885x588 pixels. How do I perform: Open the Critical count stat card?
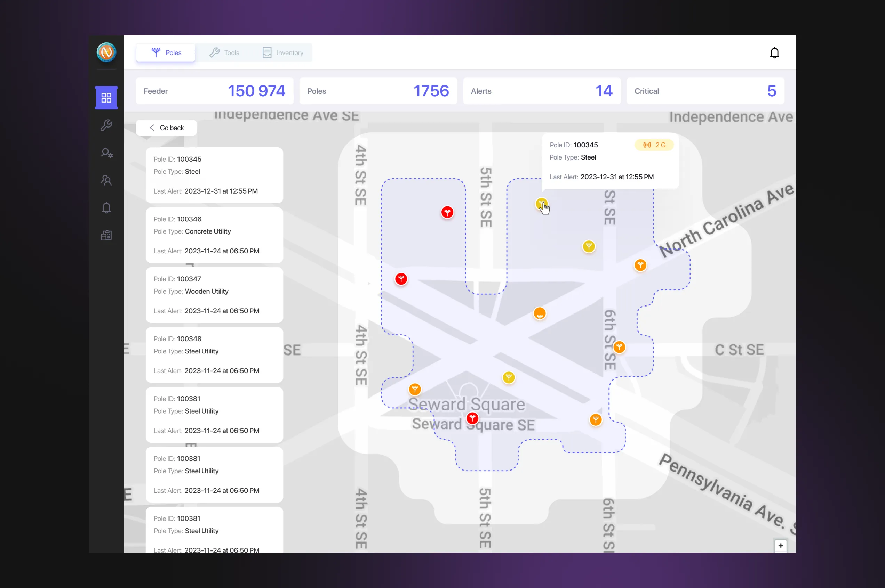(705, 91)
